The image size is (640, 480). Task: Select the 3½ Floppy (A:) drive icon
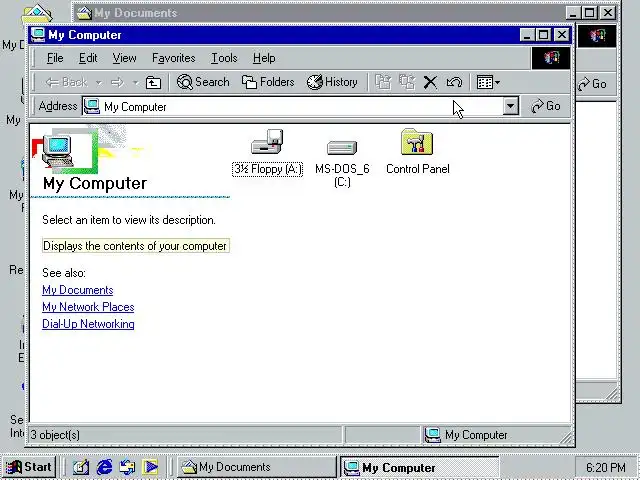point(267,153)
